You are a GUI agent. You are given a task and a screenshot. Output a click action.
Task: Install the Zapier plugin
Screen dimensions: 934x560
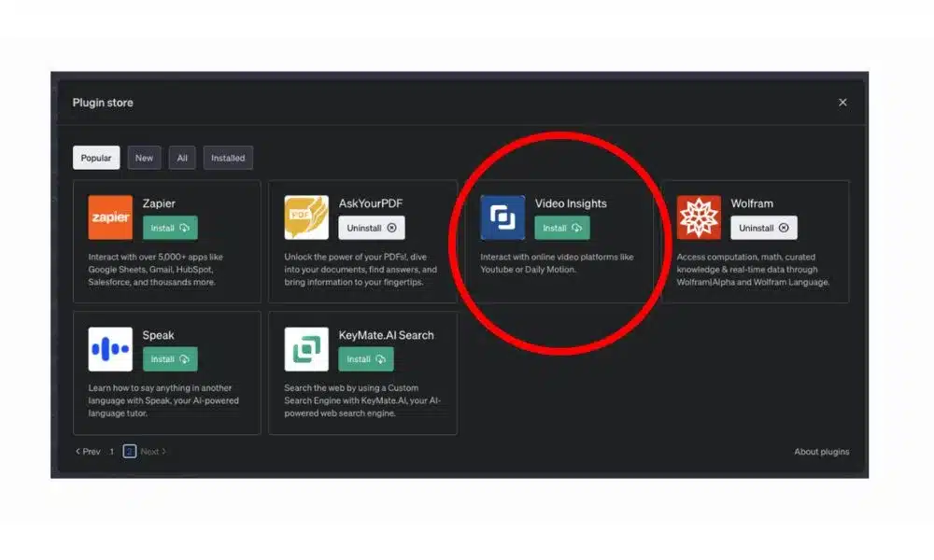click(170, 228)
